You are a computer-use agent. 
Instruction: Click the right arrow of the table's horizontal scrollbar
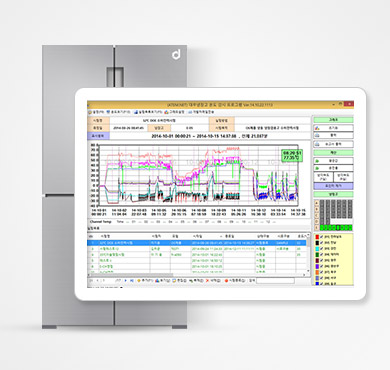coord(304,275)
